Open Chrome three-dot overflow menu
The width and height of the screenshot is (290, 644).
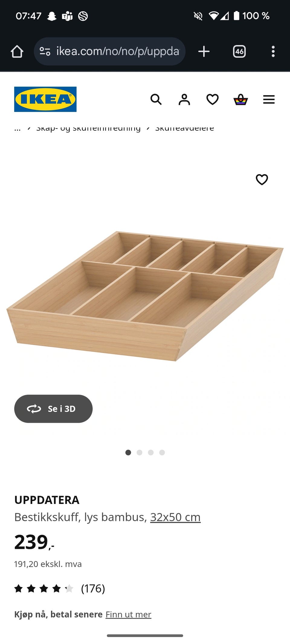[273, 51]
